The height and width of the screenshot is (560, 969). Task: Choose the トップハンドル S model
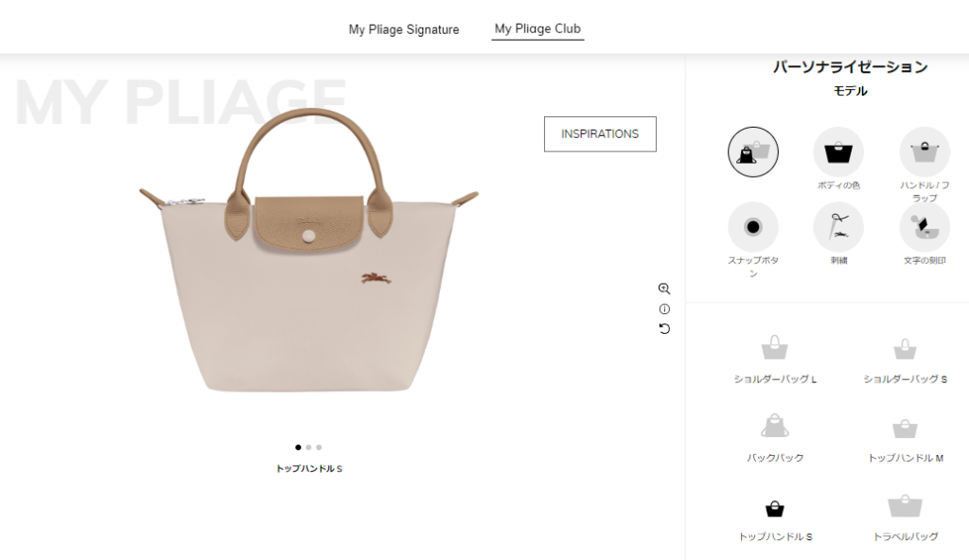click(x=775, y=520)
